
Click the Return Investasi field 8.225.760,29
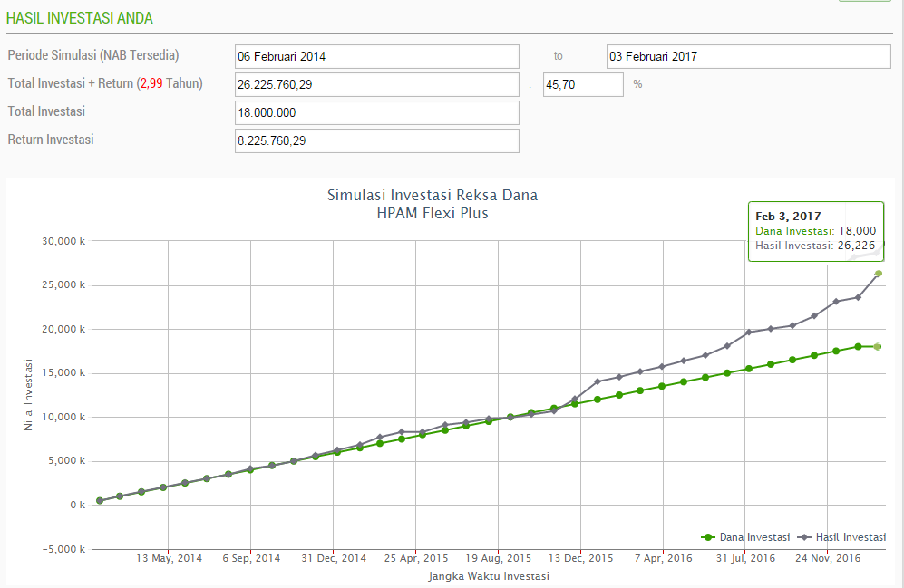377,141
